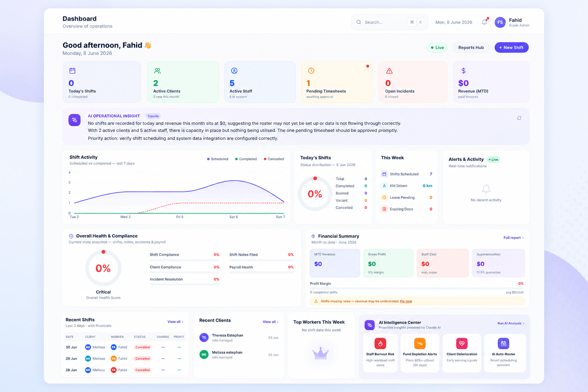The image size is (588, 392).
Task: Click the Overall Health shield icon
Action: 71,236
